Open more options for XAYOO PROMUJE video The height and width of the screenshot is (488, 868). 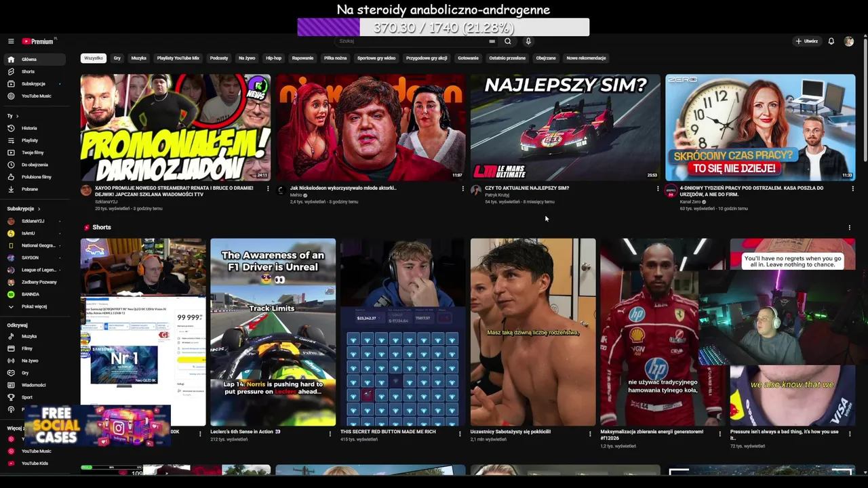(x=268, y=188)
